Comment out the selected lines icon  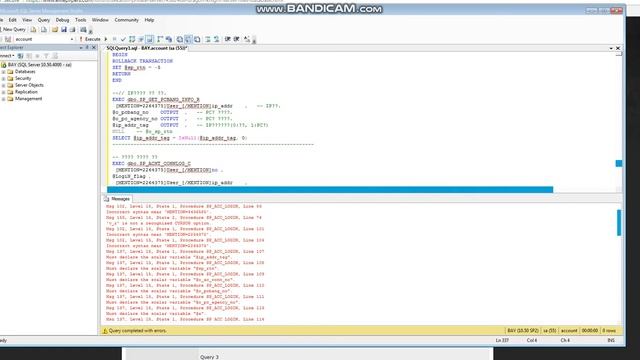coord(208,39)
